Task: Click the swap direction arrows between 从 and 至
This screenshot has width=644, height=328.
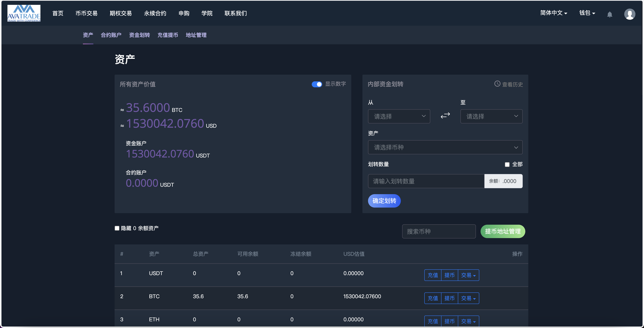Action: click(445, 115)
